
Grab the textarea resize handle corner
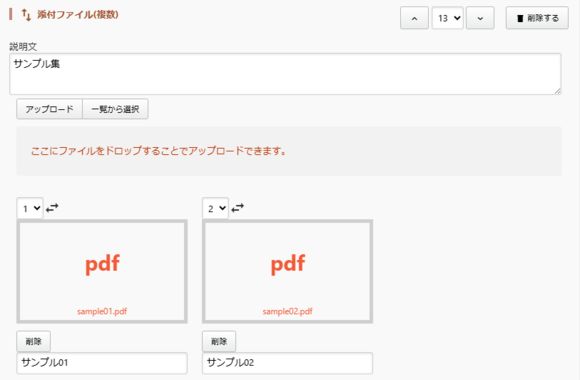(x=557, y=91)
